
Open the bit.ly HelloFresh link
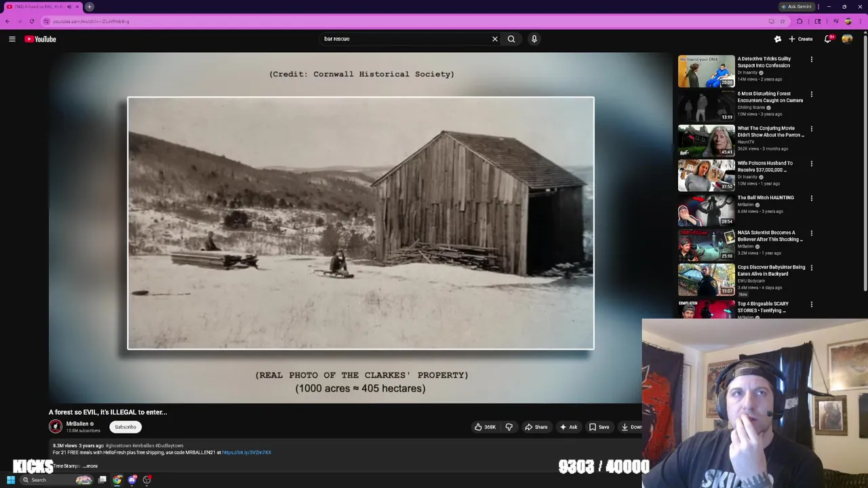(246, 452)
